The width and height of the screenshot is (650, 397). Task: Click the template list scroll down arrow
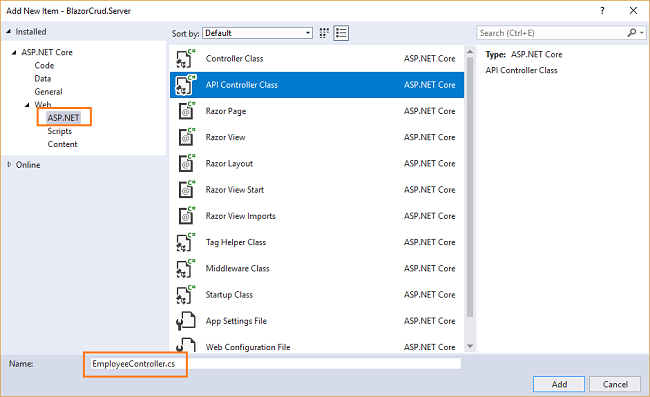point(470,346)
